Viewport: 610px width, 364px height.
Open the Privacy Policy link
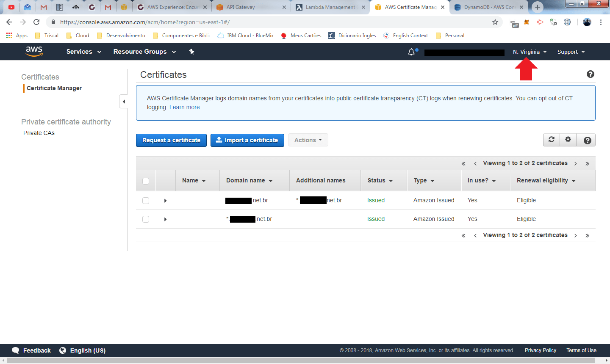tap(540, 350)
